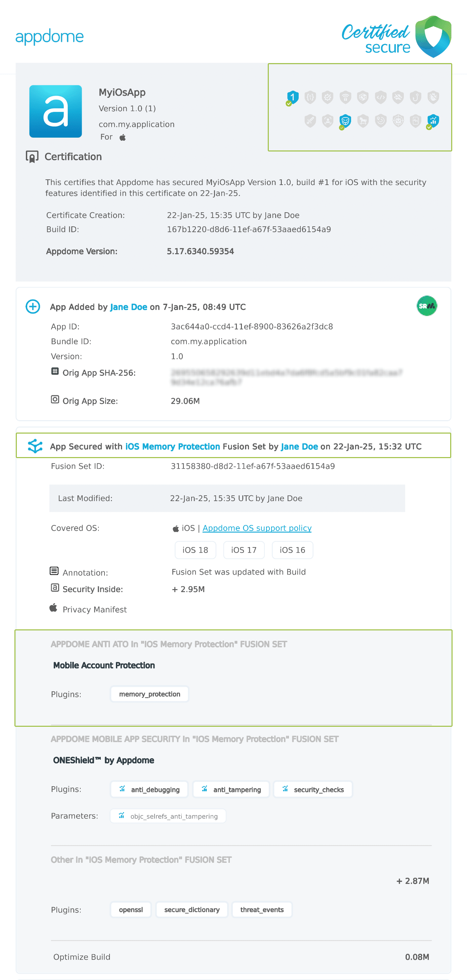Image resolution: width=467 pixels, height=980 pixels.
Task: Click the threat_events plugin tag
Action: pos(261,909)
